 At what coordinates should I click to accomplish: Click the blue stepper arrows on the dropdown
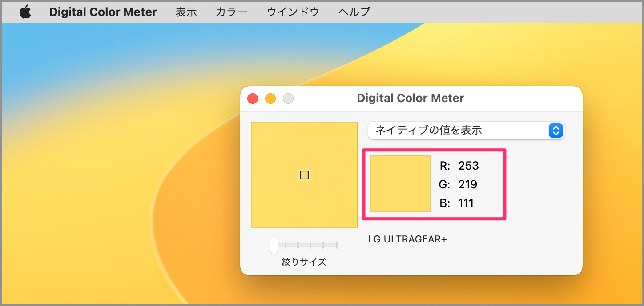(555, 131)
